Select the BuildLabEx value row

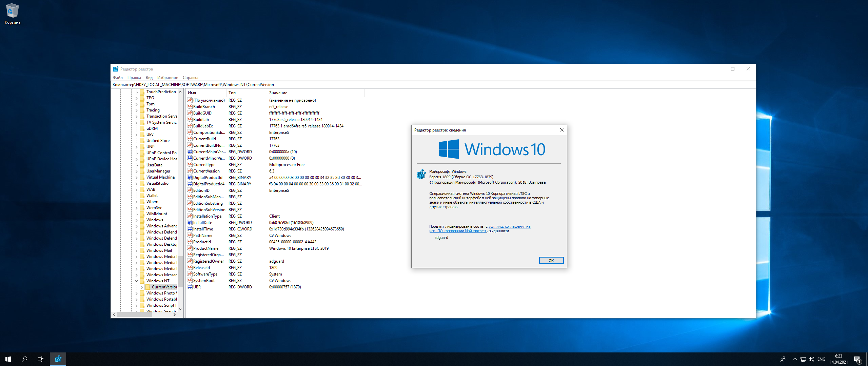click(x=275, y=126)
